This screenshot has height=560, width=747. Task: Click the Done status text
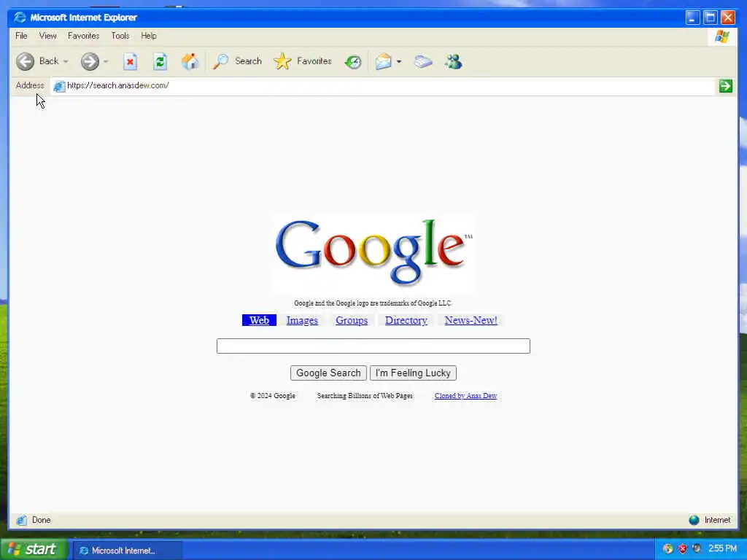(41, 520)
